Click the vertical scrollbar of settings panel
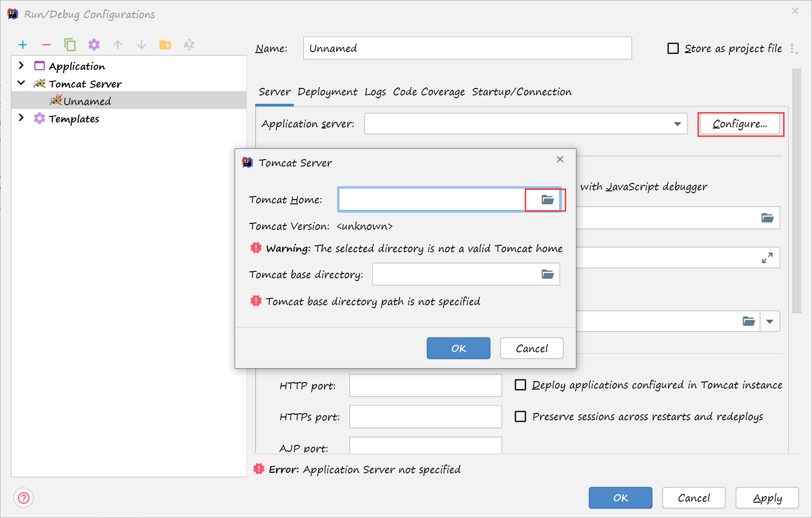The image size is (812, 518). (x=797, y=191)
